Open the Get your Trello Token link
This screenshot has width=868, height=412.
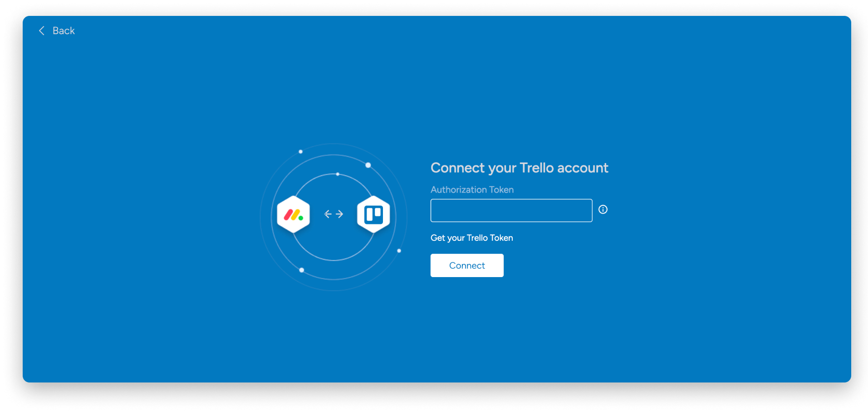click(471, 238)
